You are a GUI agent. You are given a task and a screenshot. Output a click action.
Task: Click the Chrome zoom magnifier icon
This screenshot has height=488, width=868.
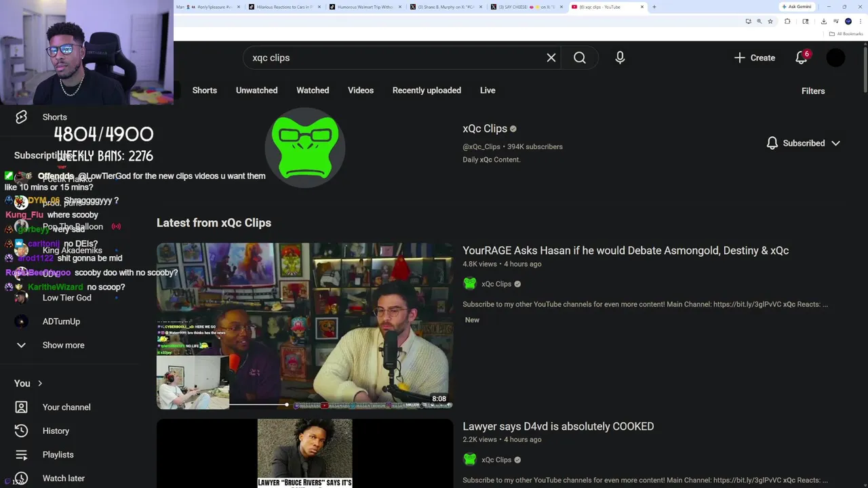759,21
